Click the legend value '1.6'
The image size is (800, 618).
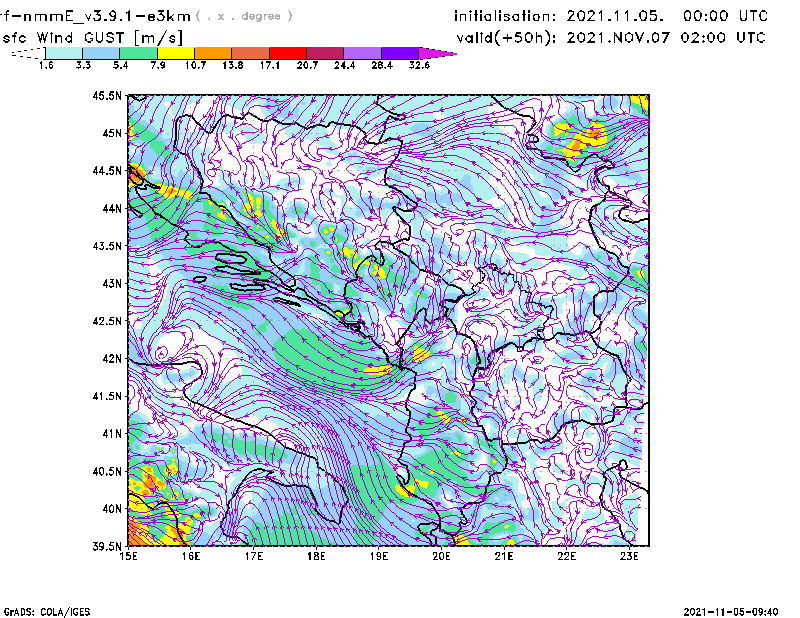tap(46, 65)
